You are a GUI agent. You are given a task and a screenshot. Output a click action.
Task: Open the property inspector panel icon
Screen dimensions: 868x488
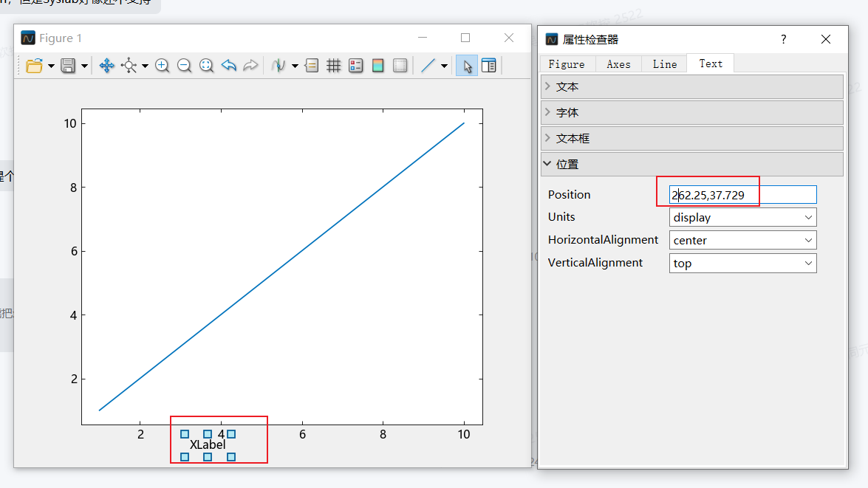tap(489, 66)
